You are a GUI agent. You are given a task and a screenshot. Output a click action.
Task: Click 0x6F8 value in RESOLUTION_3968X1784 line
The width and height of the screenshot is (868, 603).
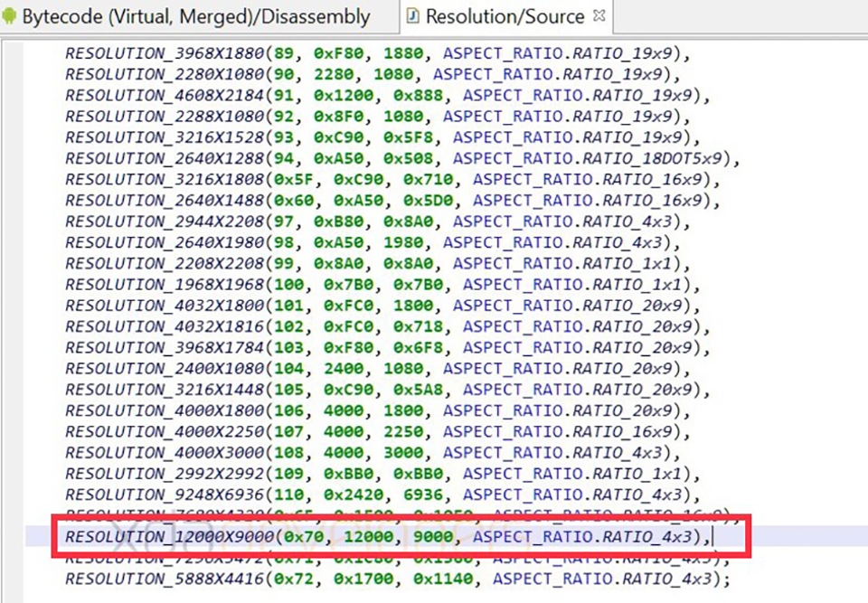419,348
